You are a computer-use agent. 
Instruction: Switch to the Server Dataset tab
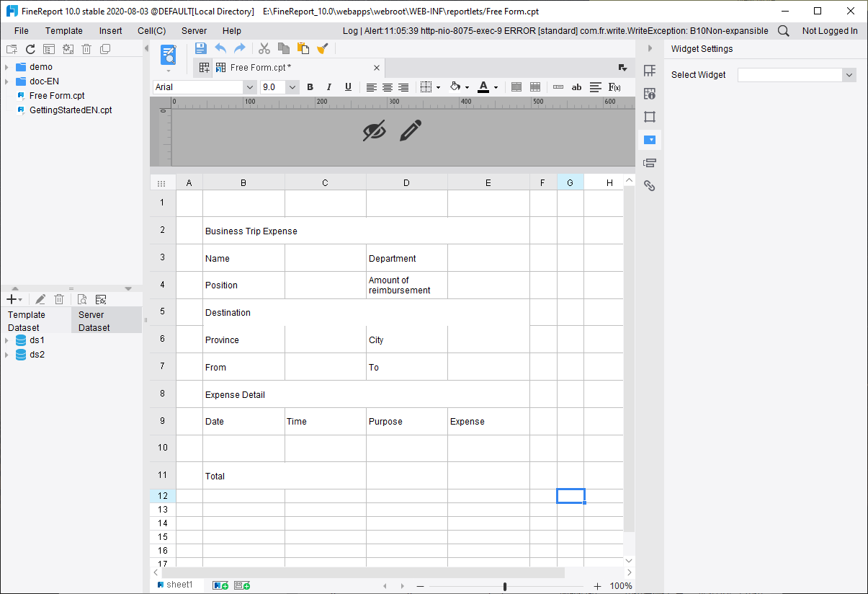click(107, 321)
